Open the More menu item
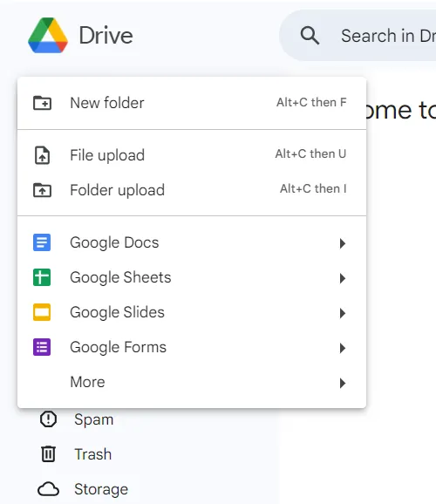The image size is (436, 504). pyautogui.click(x=192, y=382)
